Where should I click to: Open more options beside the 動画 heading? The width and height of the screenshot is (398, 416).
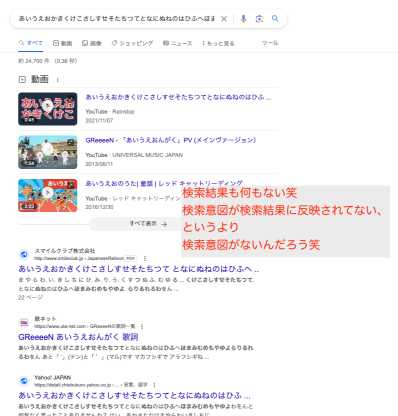click(x=58, y=80)
